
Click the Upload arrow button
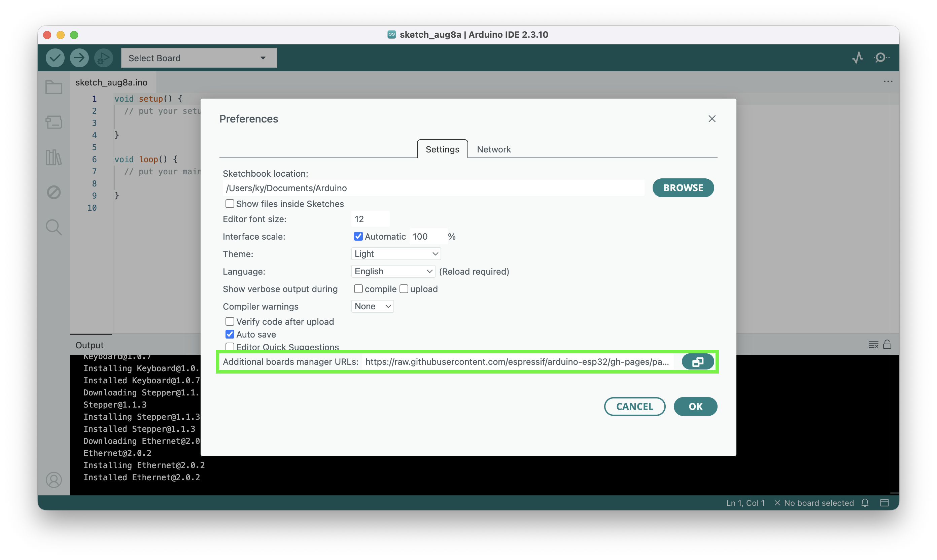point(79,58)
